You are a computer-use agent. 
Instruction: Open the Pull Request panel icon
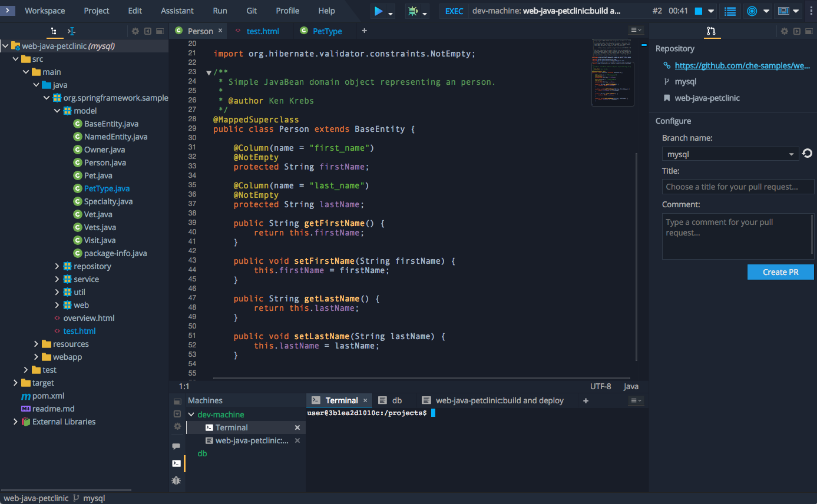pos(711,31)
